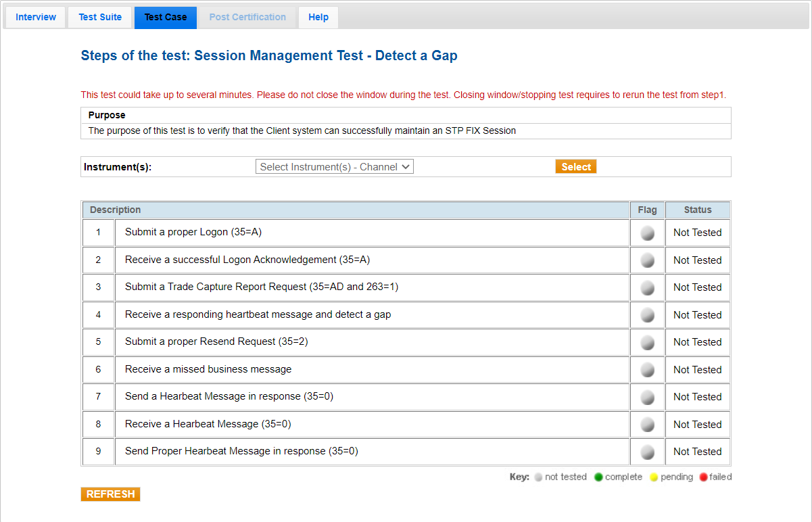This screenshot has height=522, width=812.
Task: Click flag icon for step 9 Proper Hearbeat
Action: point(647,452)
